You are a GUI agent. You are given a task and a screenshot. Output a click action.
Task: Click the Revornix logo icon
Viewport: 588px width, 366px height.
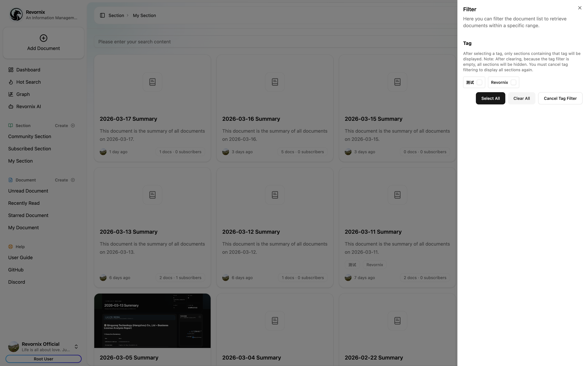coord(16,14)
